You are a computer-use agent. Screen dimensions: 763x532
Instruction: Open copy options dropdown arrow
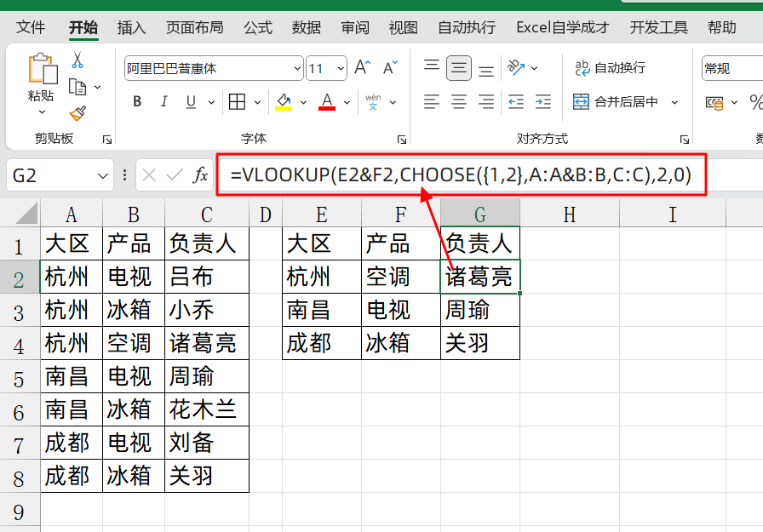[x=97, y=88]
